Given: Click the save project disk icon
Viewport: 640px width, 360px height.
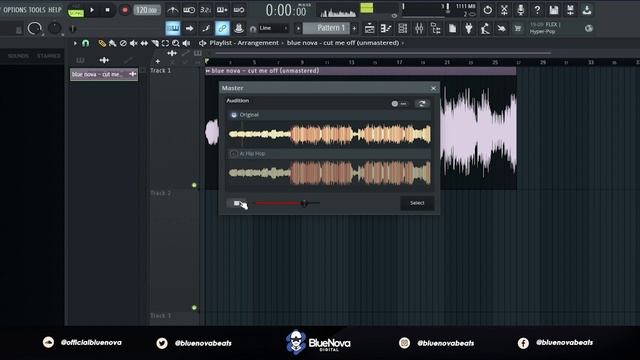Looking at the screenshot, I should [x=553, y=10].
